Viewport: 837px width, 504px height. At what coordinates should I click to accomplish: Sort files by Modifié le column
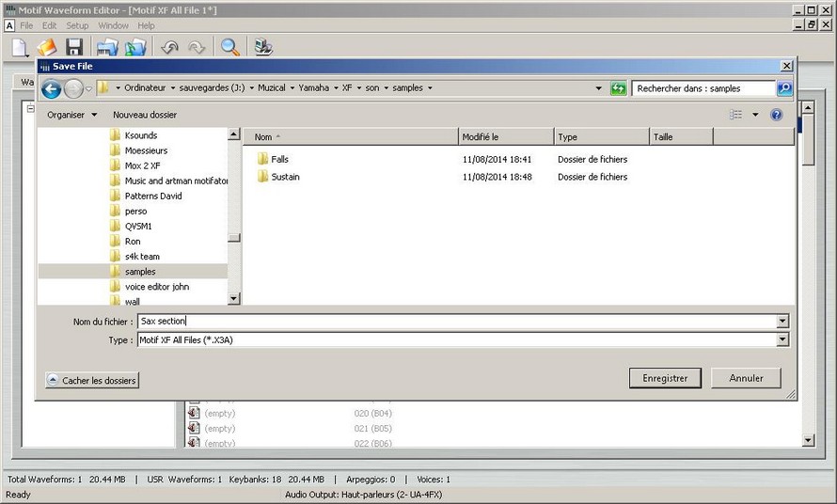pyautogui.click(x=505, y=137)
